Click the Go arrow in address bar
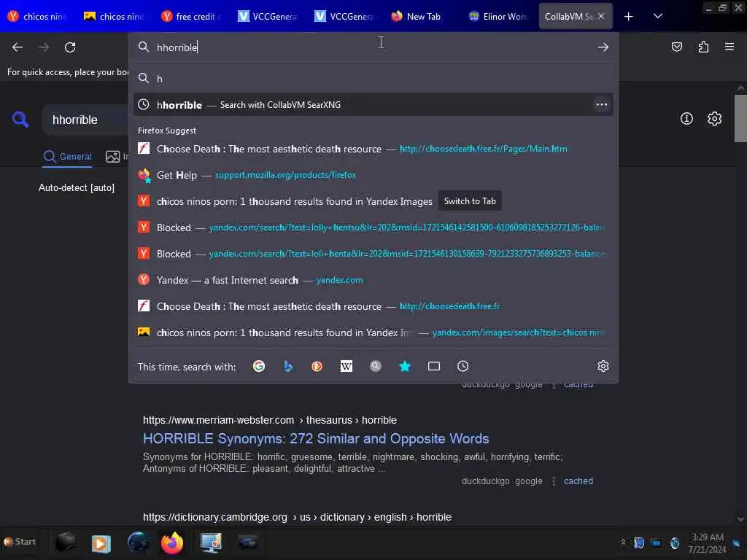 click(x=603, y=47)
